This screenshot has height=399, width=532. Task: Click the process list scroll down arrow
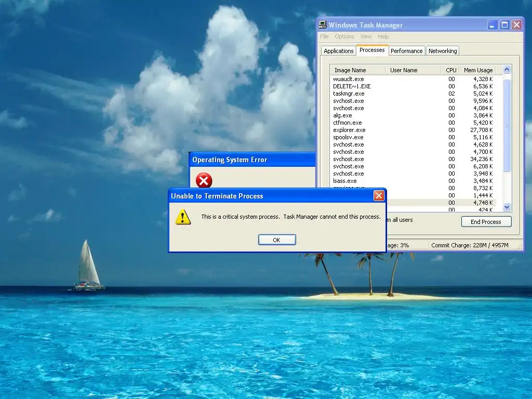coord(507,207)
